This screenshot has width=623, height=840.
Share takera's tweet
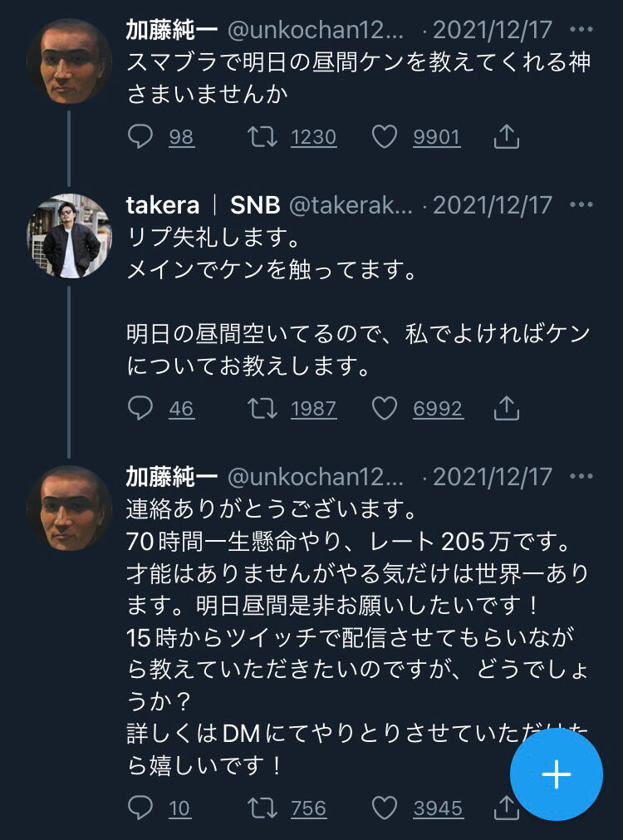coord(506,408)
